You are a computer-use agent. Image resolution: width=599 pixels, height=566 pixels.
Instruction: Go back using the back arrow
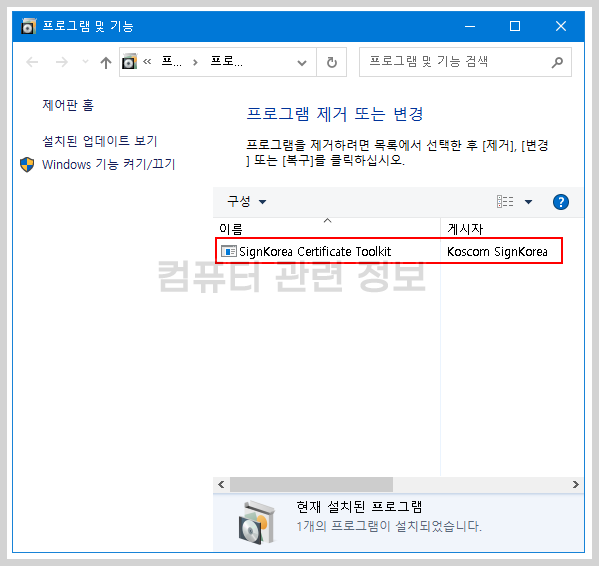tap(32, 62)
